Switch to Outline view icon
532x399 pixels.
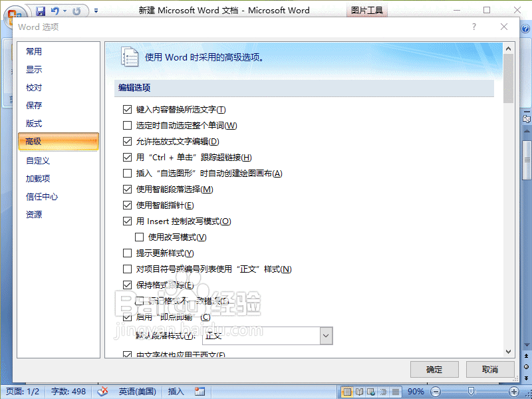[383, 392]
